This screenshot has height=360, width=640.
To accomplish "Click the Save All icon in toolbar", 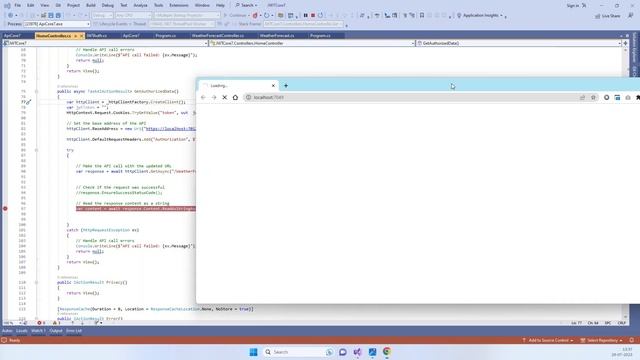I will (58, 16).
